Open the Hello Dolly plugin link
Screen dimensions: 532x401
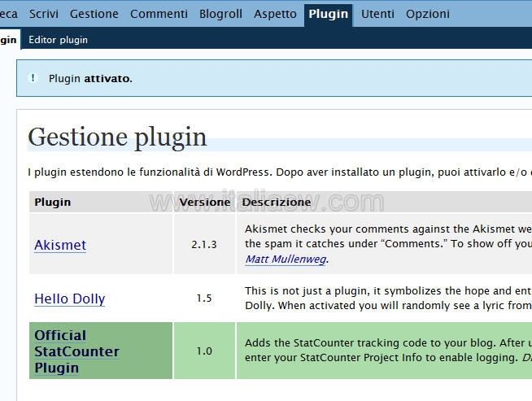coord(70,299)
